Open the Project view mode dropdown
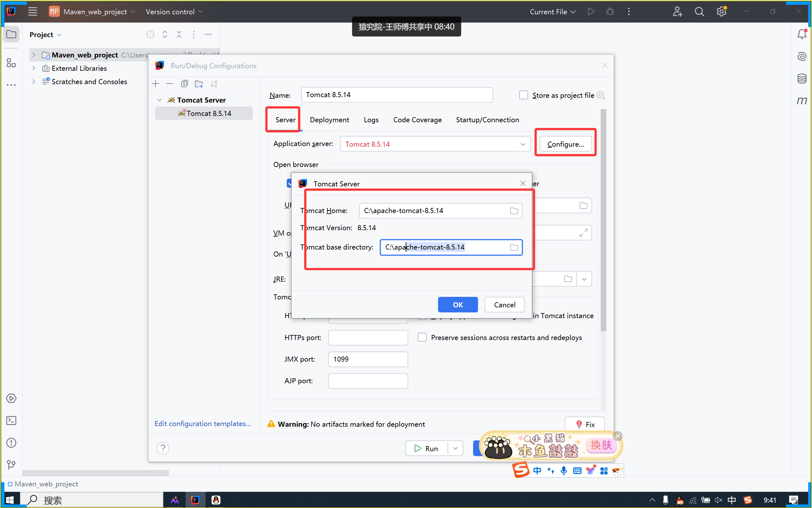Viewport: 812px width, 508px height. (46, 35)
